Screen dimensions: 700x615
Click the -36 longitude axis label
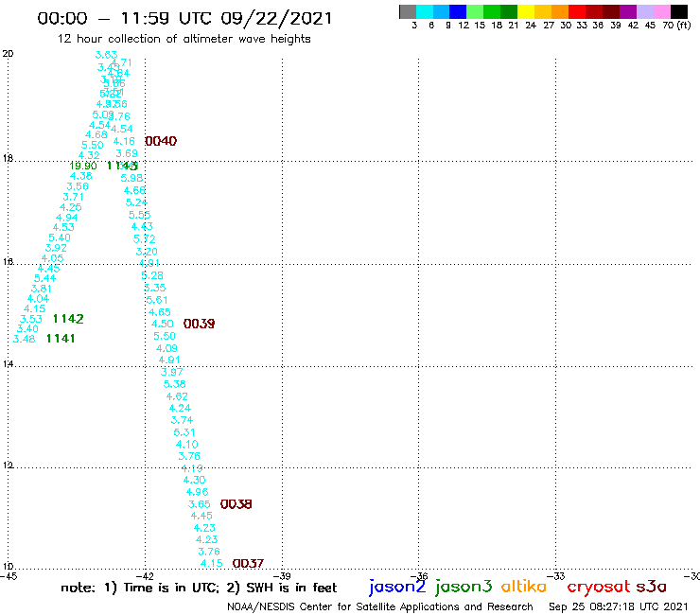pos(420,576)
